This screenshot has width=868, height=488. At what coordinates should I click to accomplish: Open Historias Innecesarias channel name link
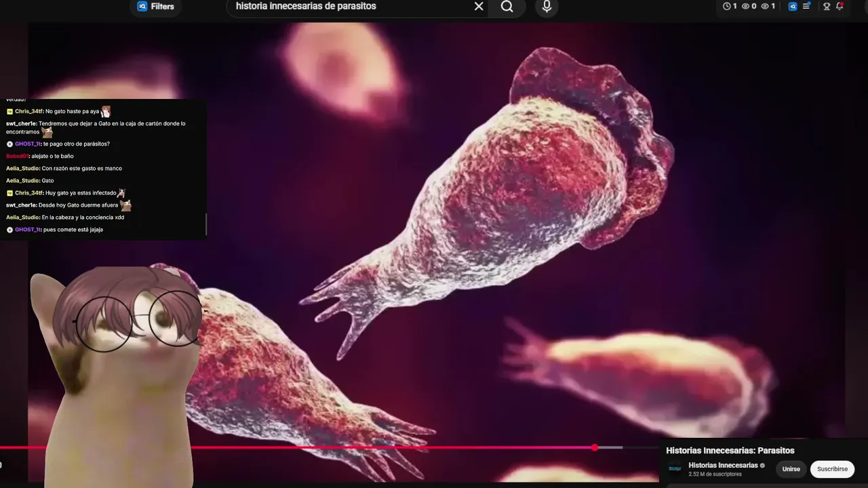click(x=723, y=466)
